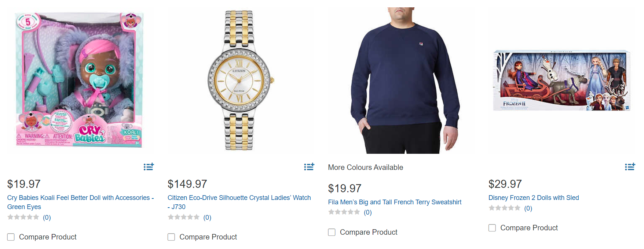Click the Cry Babies doll product image
Image resolution: width=644 pixels, height=249 pixels.
(x=80, y=81)
